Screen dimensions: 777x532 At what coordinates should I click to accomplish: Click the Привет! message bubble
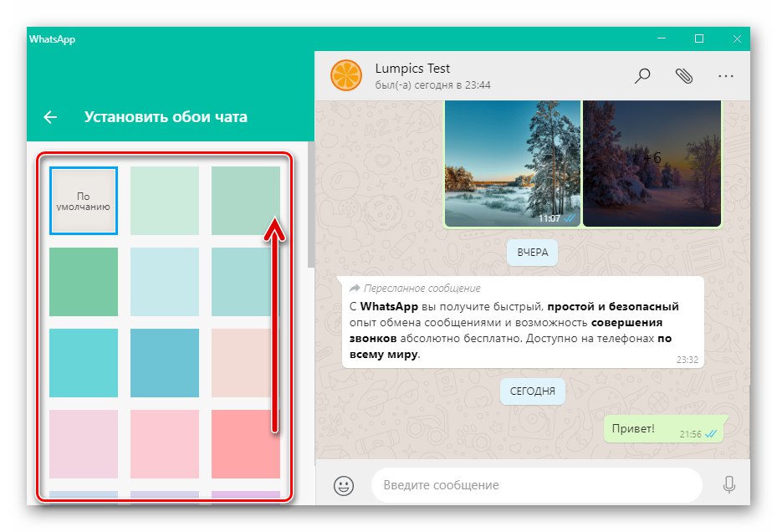(665, 429)
